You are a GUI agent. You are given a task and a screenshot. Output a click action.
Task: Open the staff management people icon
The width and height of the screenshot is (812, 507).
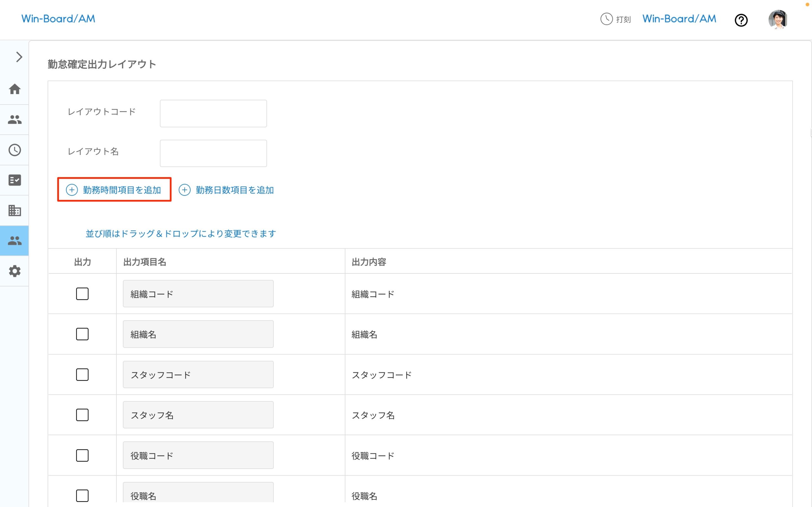(14, 120)
